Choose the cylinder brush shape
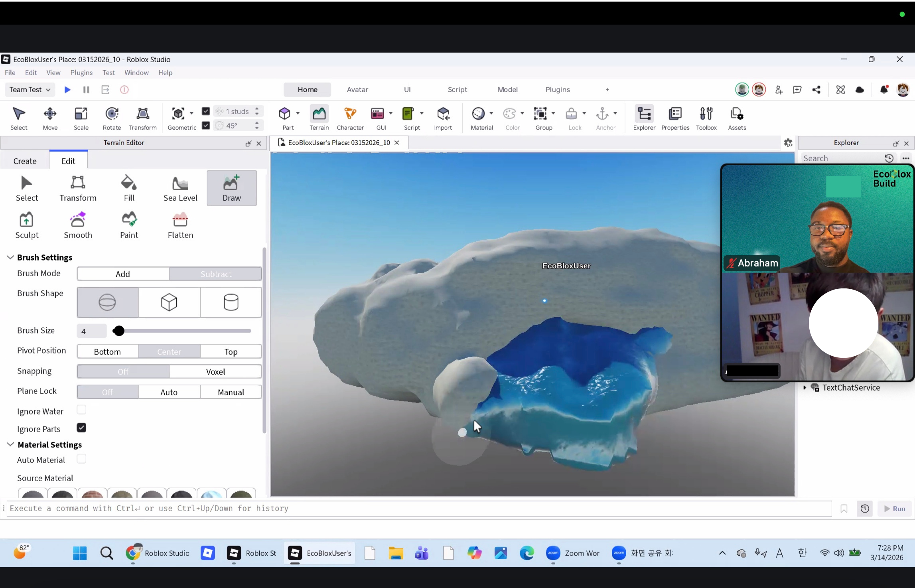This screenshot has width=915, height=588. [231, 302]
